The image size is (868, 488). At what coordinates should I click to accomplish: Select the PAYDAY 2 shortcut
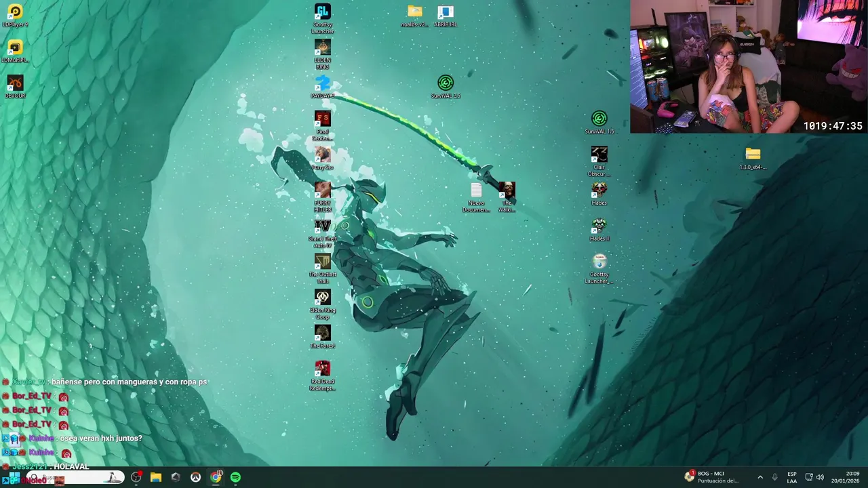pyautogui.click(x=322, y=87)
